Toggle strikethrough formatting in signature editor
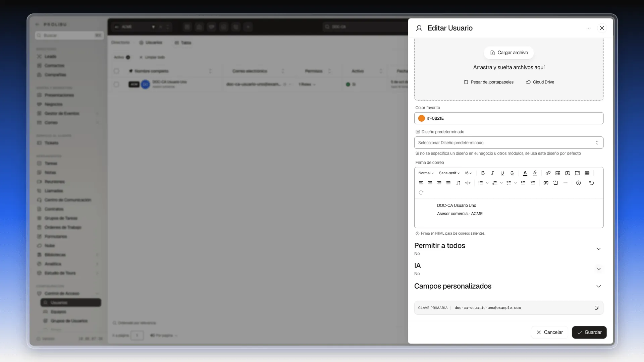The image size is (644, 362). click(x=512, y=173)
